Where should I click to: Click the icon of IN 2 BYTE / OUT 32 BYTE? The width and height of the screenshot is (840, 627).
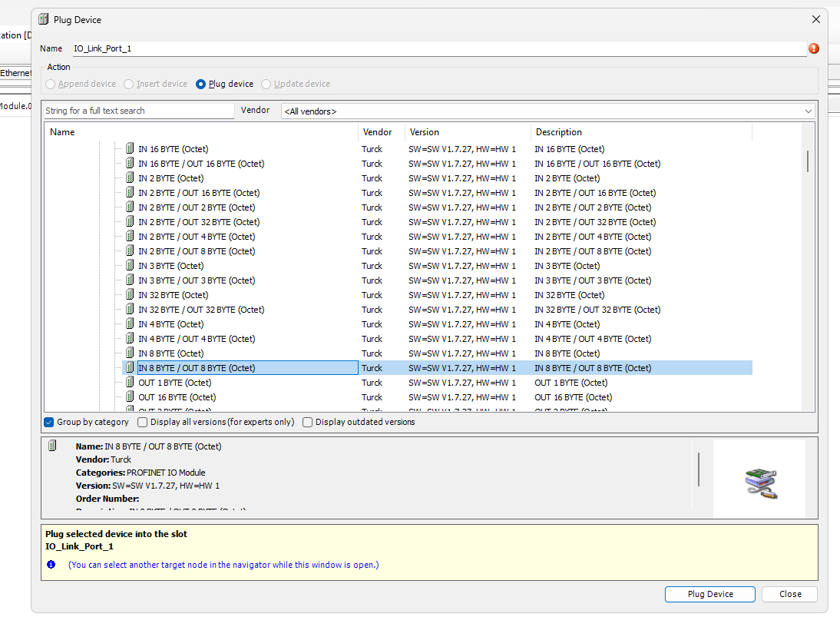[x=130, y=221]
